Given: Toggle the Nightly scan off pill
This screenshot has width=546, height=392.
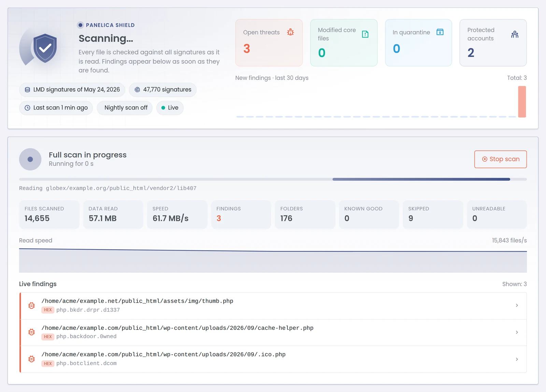Looking at the screenshot, I should (x=125, y=108).
